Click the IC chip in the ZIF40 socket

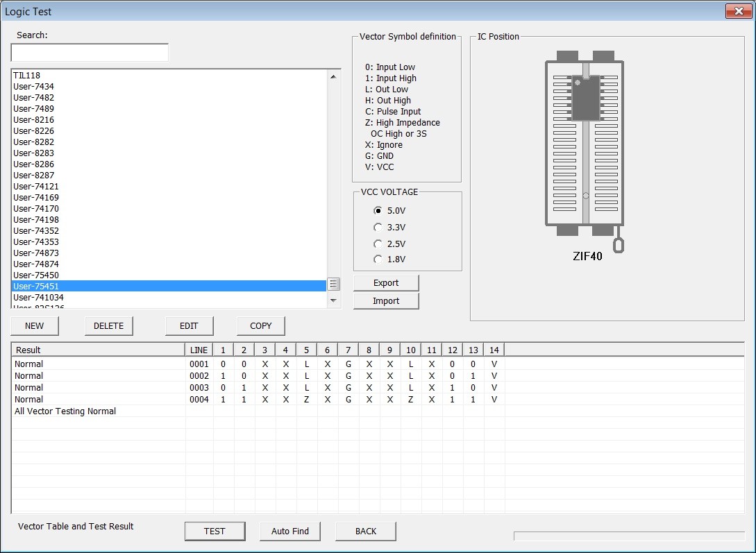click(x=586, y=98)
